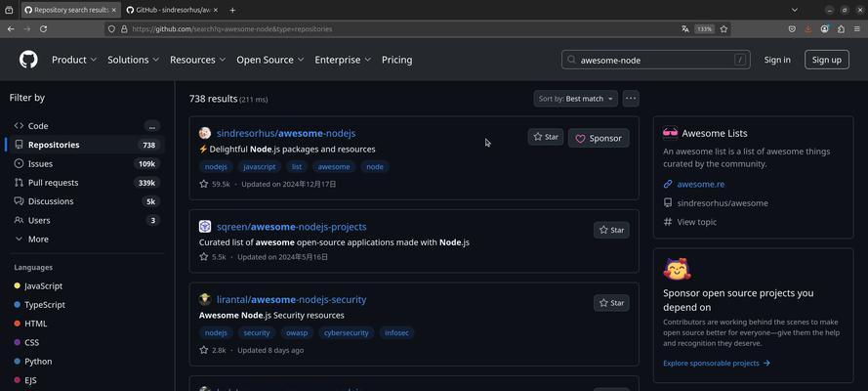Click the site info shield icon
This screenshot has height=391, width=868.
[111, 28]
